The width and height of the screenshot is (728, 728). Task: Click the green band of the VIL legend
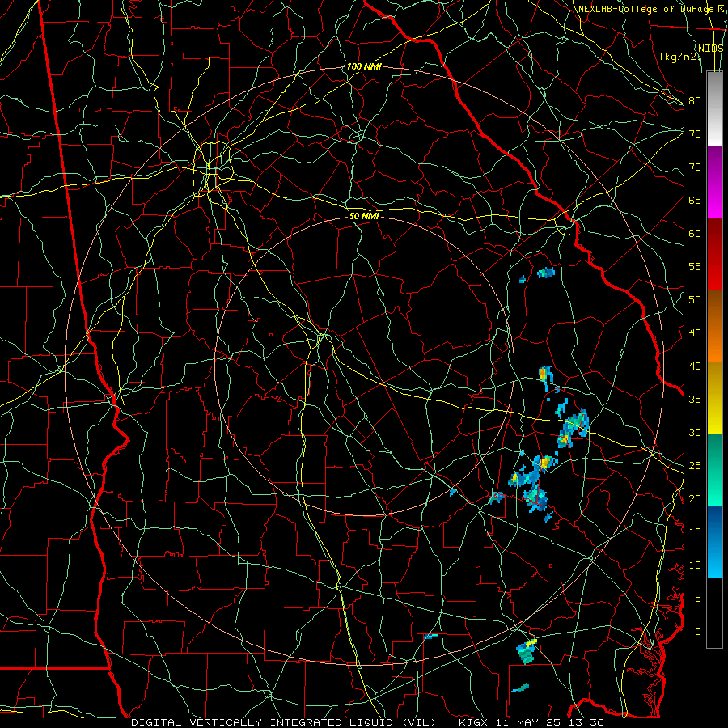pos(714,470)
